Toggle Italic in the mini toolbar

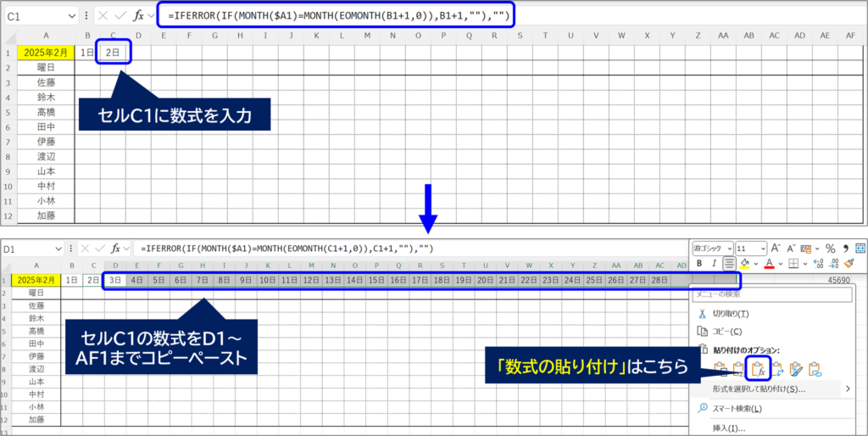(x=715, y=264)
